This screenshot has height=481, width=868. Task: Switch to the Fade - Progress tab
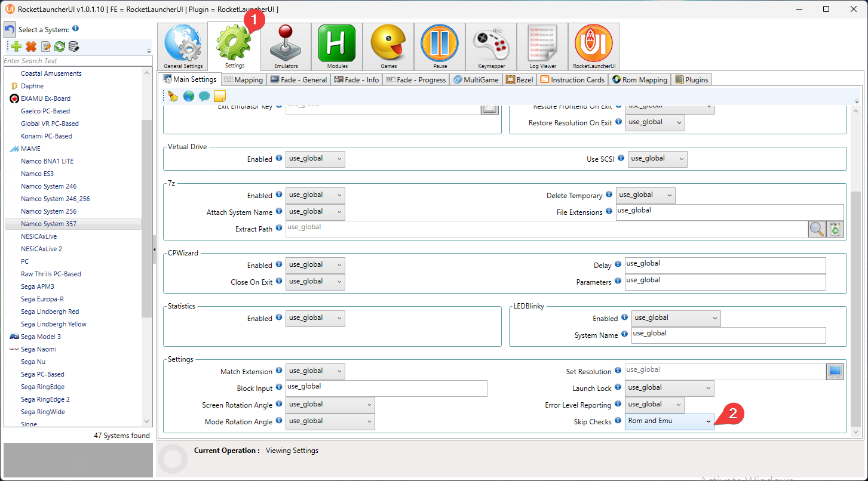pyautogui.click(x=416, y=79)
